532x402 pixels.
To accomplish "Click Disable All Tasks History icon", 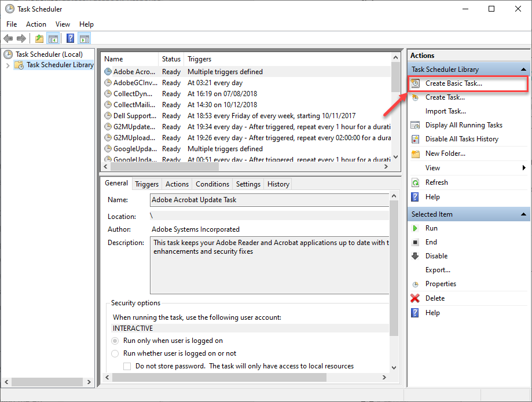I will point(415,139).
